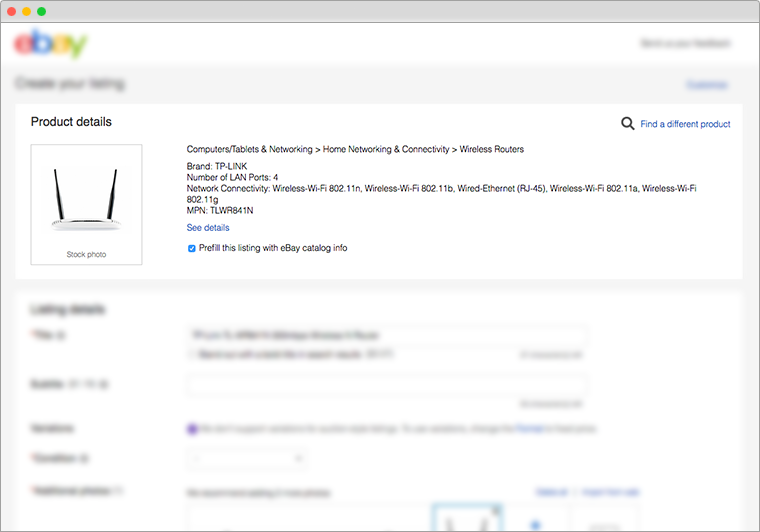
Task: Click the macOS green fullscreen window button
Action: [x=42, y=11]
